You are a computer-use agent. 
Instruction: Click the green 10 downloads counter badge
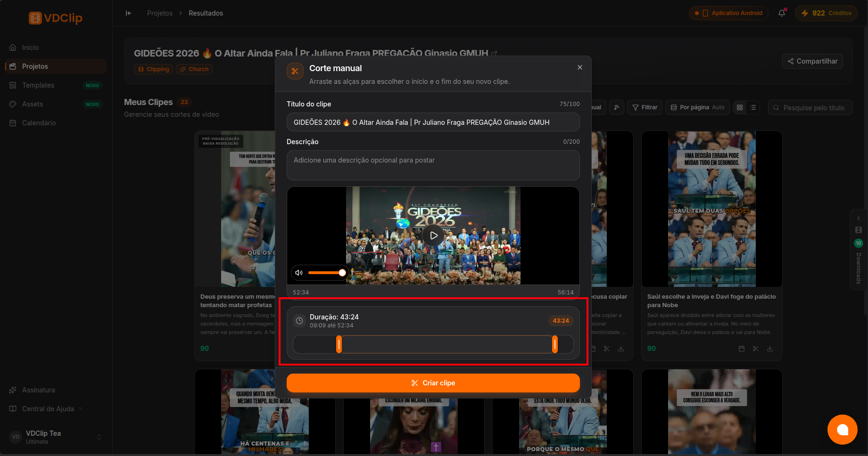859,243
